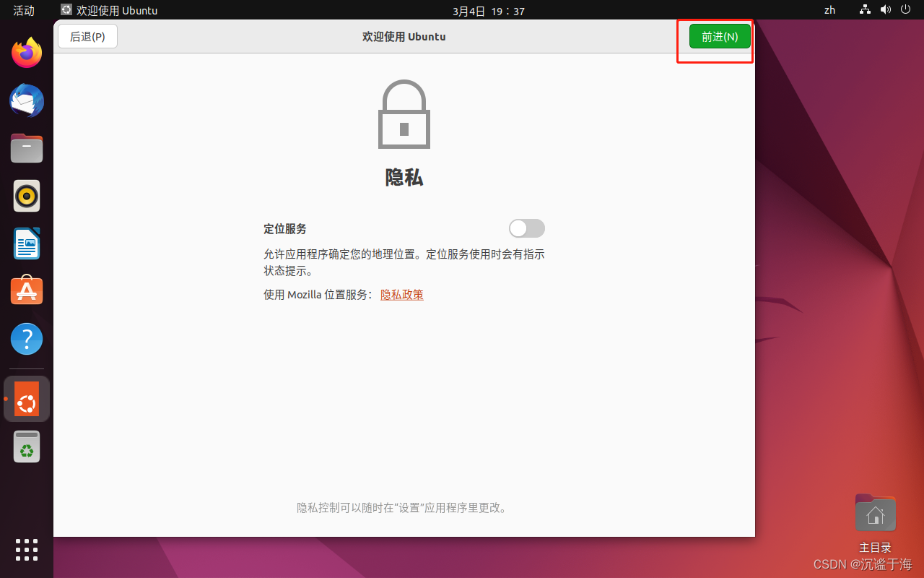Click the 欢迎使用 Ubuntu app icon in top bar
Screen dimensions: 924x578
click(x=66, y=10)
